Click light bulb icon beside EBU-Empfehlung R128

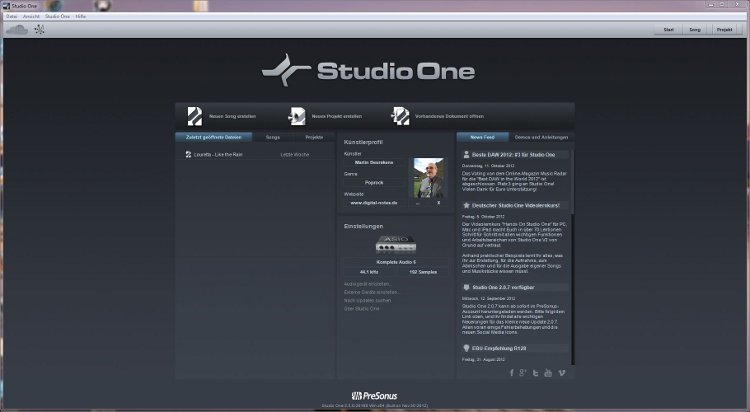coord(466,348)
